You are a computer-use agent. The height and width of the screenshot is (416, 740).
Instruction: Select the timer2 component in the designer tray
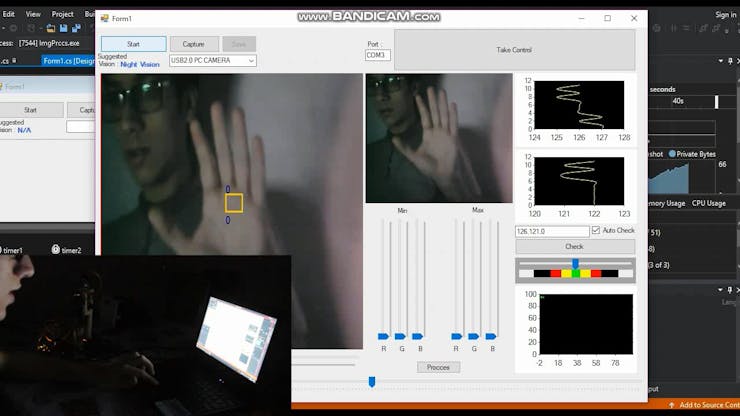pyautogui.click(x=66, y=250)
